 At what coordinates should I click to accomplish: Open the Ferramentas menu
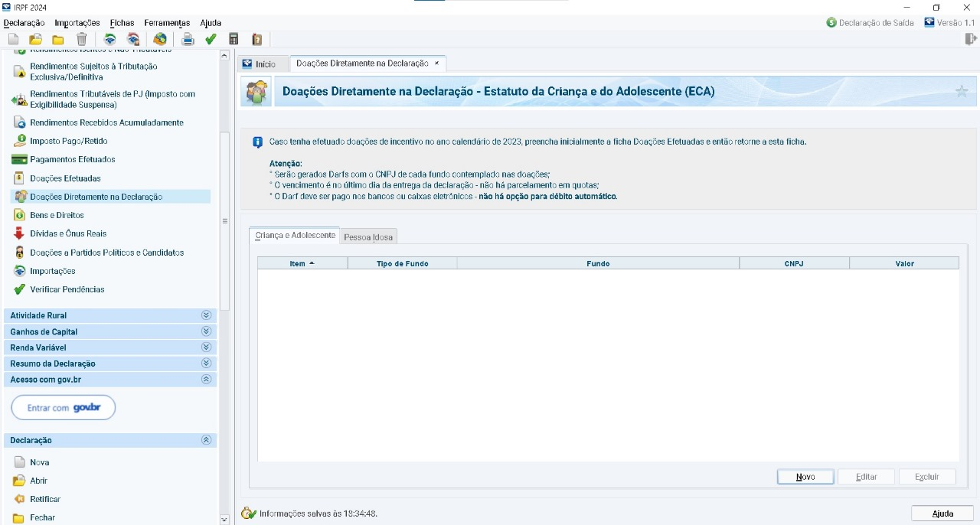point(167,23)
